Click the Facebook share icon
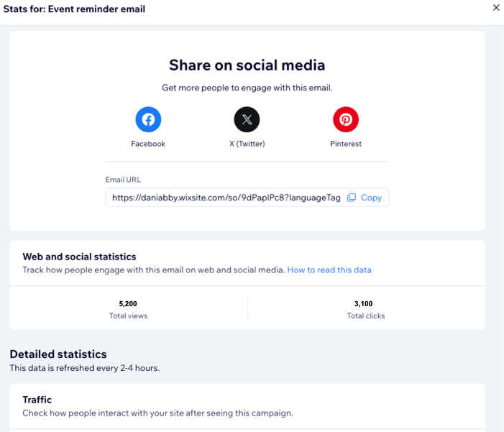 pos(148,119)
